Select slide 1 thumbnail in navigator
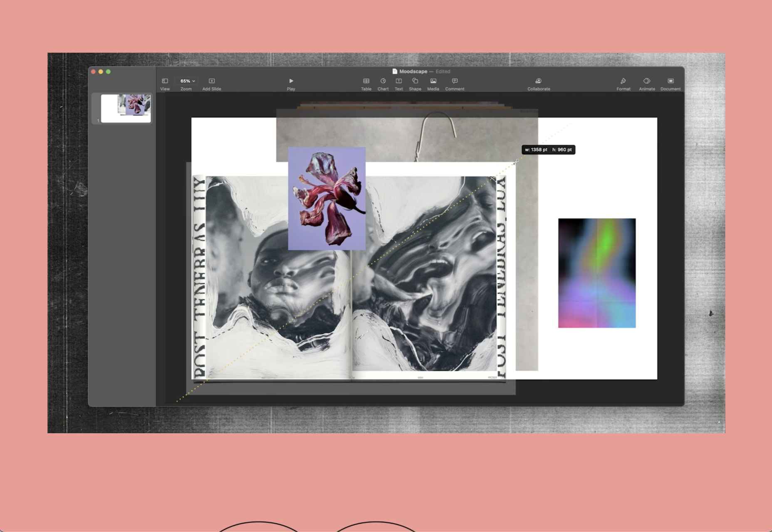 (x=126, y=108)
